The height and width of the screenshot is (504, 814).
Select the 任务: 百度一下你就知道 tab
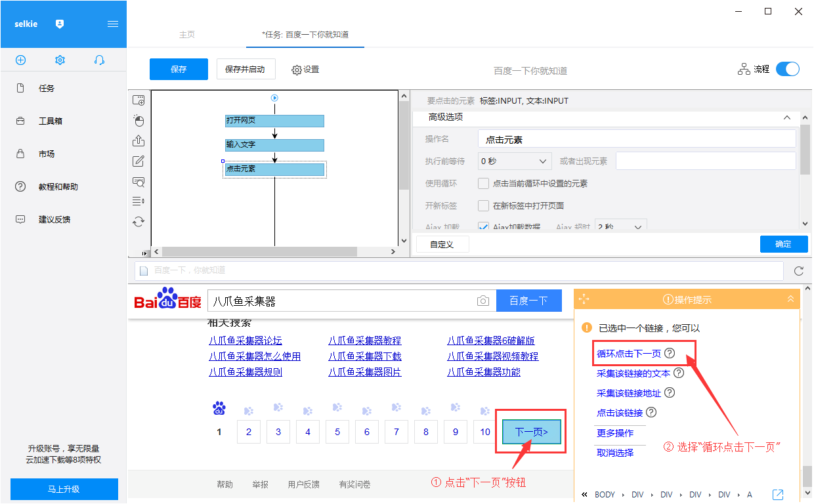pos(305,34)
